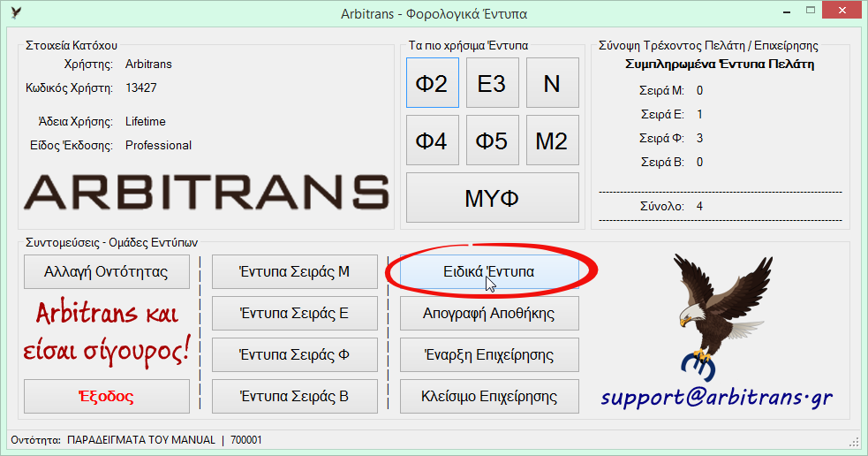The width and height of the screenshot is (868, 456).
Task: Click the user code value 13427
Action: [141, 87]
